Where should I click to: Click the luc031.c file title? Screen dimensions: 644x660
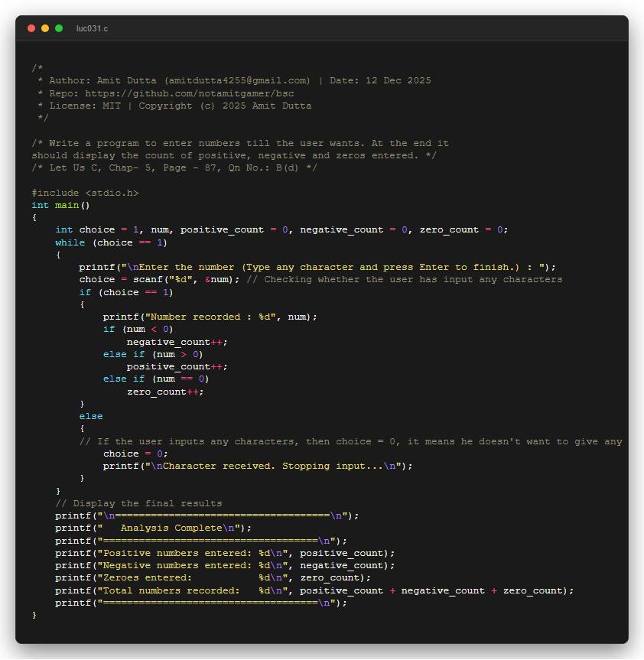tap(92, 28)
